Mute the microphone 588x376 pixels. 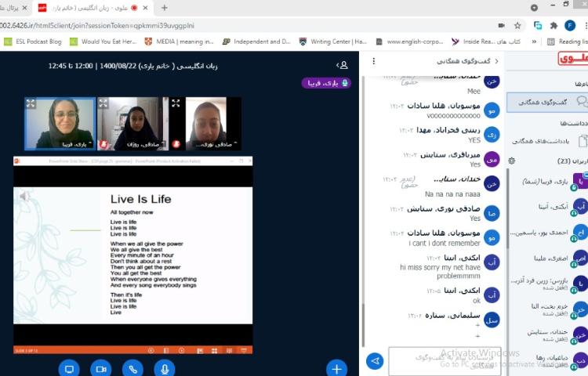coord(165,369)
